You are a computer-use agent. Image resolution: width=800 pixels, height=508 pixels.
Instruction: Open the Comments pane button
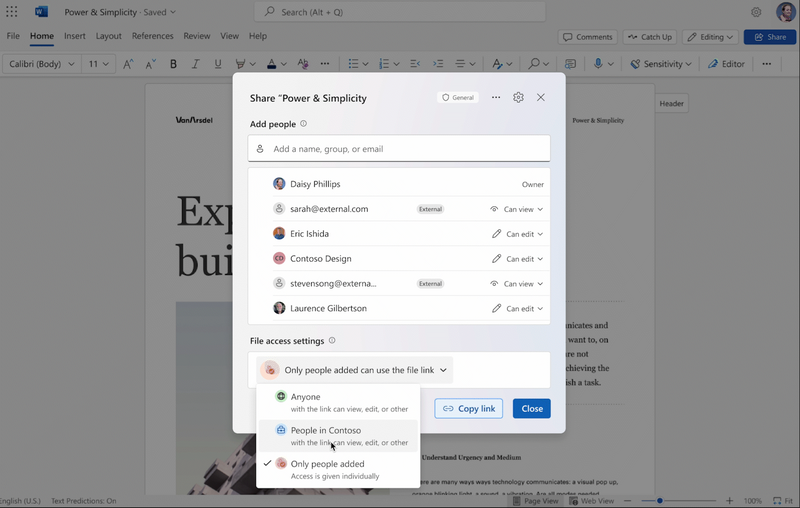[587, 37]
